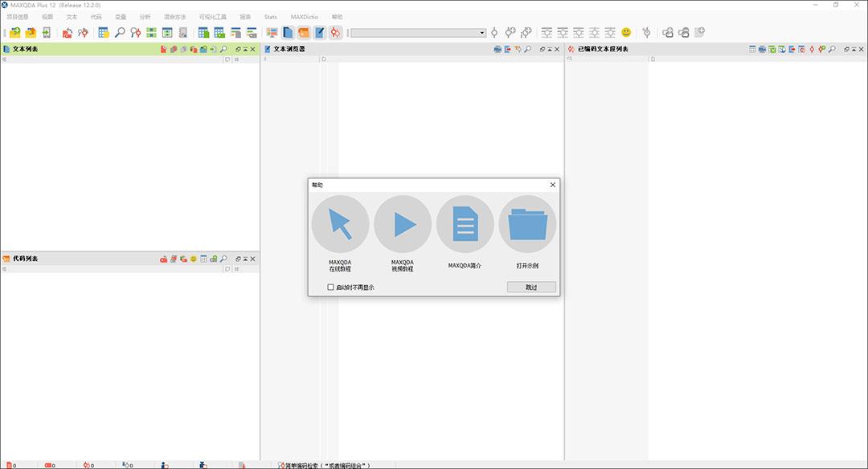The image size is (868, 469).
Task: Click the 打开示例 folder icon
Action: (x=527, y=224)
